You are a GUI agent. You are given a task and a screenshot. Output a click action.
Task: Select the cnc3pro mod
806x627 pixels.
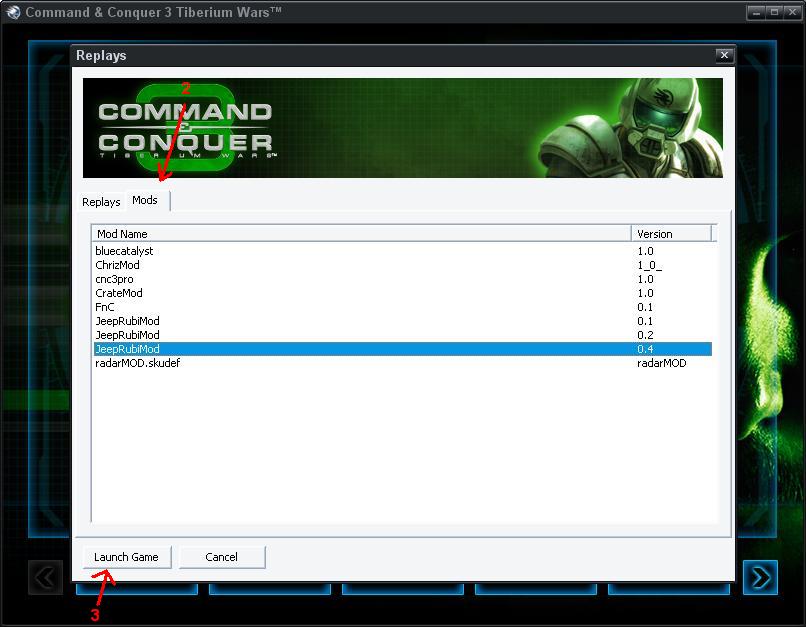pyautogui.click(x=402, y=279)
